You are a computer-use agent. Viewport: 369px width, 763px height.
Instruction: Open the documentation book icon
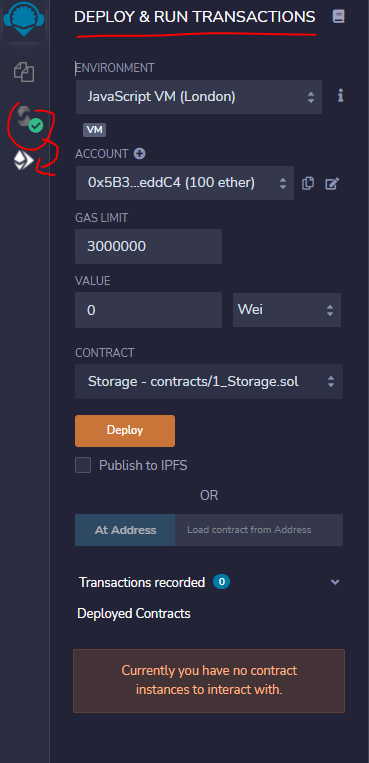pyautogui.click(x=338, y=17)
